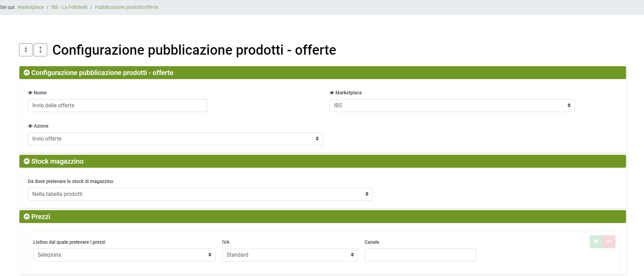644x276 pixels.
Task: Open IBS - La Feltrinelli breadcrumb link
Action: click(x=69, y=7)
